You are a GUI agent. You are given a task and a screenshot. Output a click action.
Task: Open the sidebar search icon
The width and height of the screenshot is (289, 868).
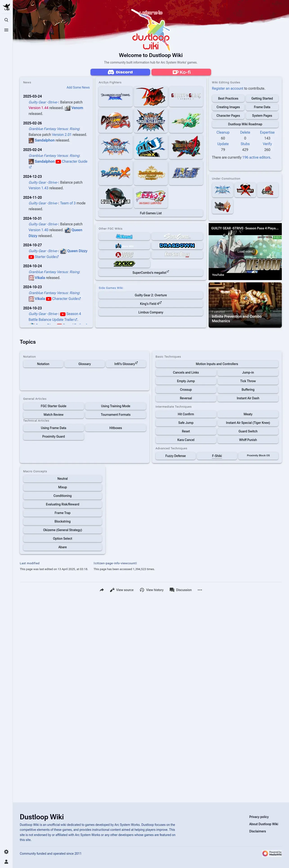pos(6,20)
